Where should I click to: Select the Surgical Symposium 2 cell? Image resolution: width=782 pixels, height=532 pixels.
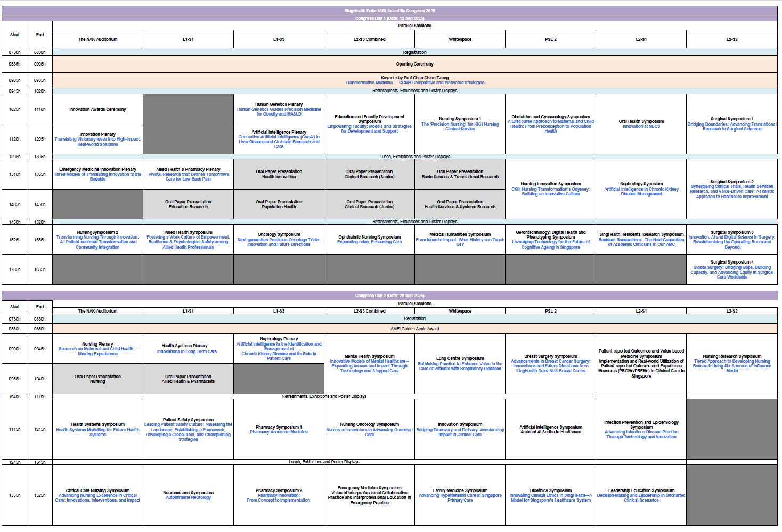(x=732, y=189)
